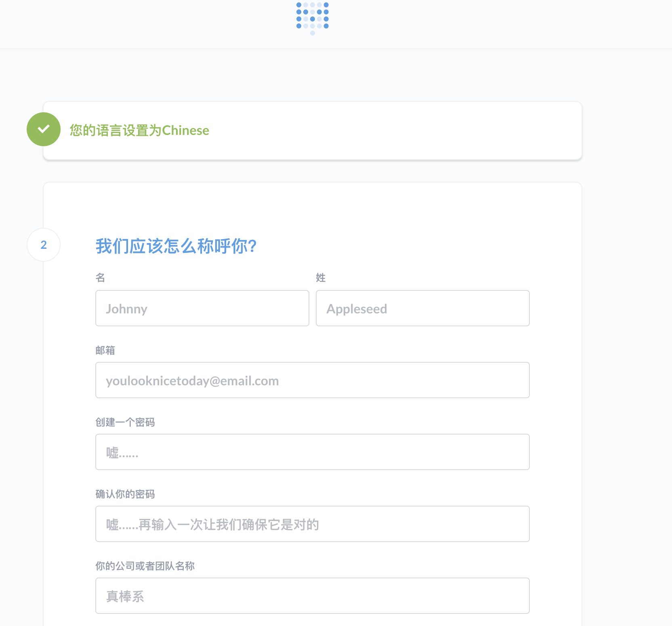672x626 pixels.
Task: Click the 邮箱 field label
Action: tap(105, 350)
